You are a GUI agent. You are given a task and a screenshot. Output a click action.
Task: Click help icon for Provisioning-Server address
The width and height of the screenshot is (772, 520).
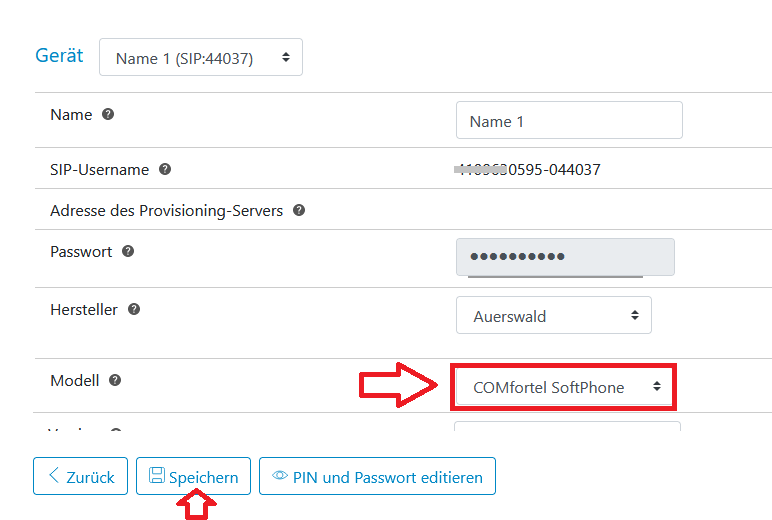coord(299,210)
